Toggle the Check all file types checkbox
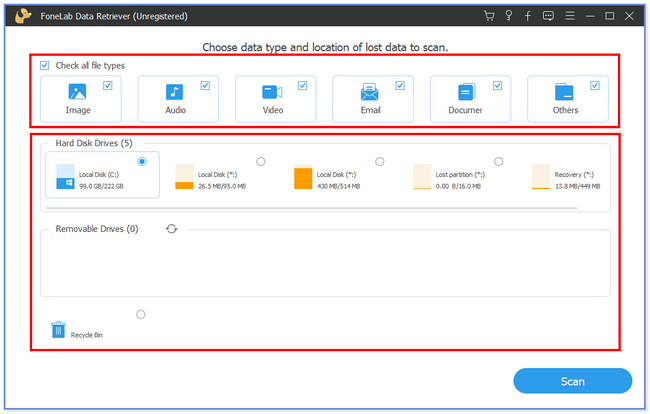This screenshot has height=414, width=650. pyautogui.click(x=44, y=65)
